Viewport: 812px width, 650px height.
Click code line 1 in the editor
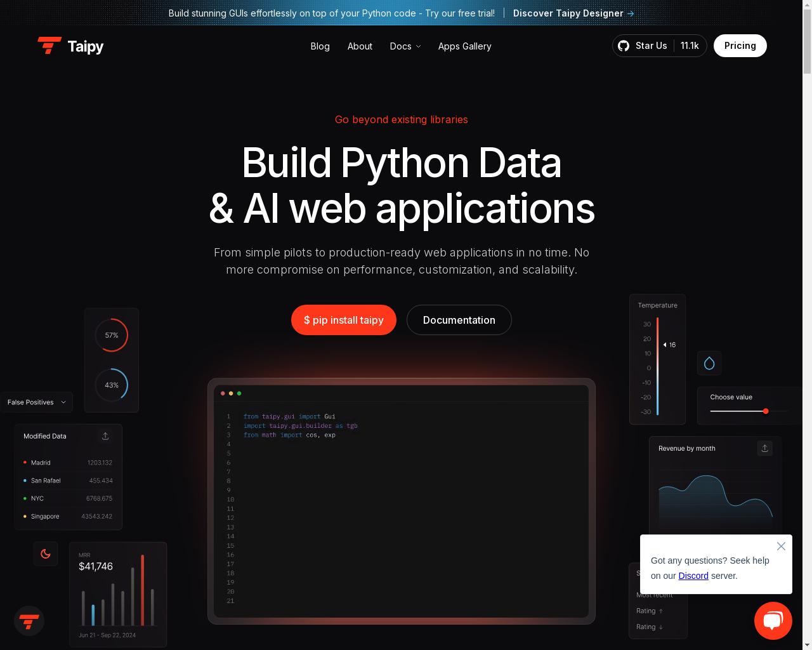click(x=289, y=416)
